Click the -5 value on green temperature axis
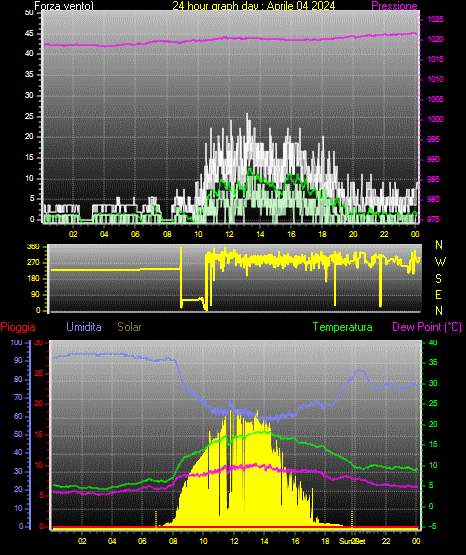 pos(432,527)
